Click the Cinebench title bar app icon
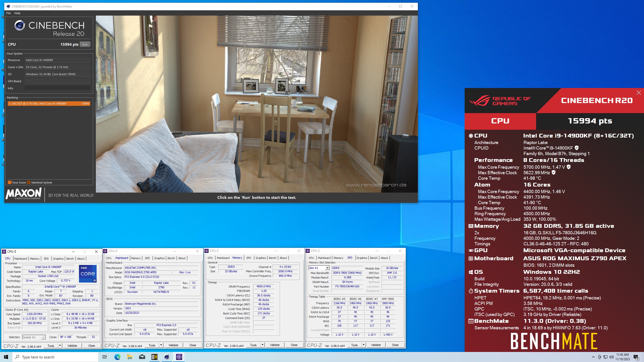 point(8,7)
